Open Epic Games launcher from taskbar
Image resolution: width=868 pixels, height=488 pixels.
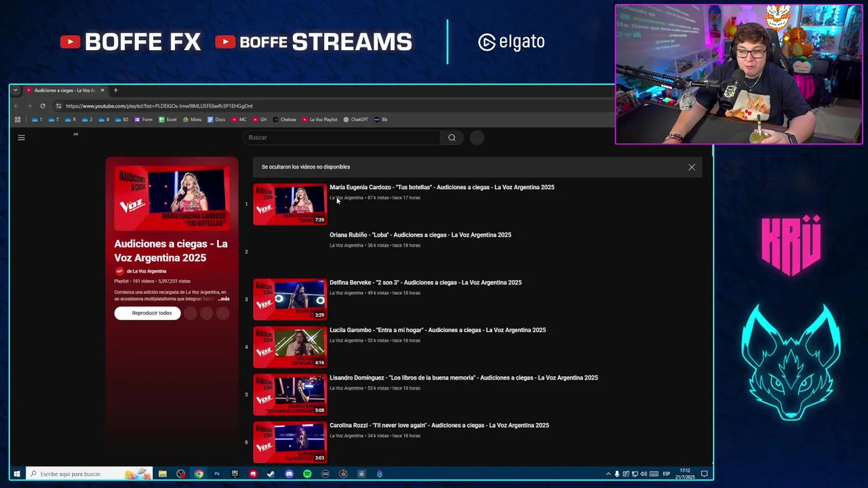(x=235, y=474)
